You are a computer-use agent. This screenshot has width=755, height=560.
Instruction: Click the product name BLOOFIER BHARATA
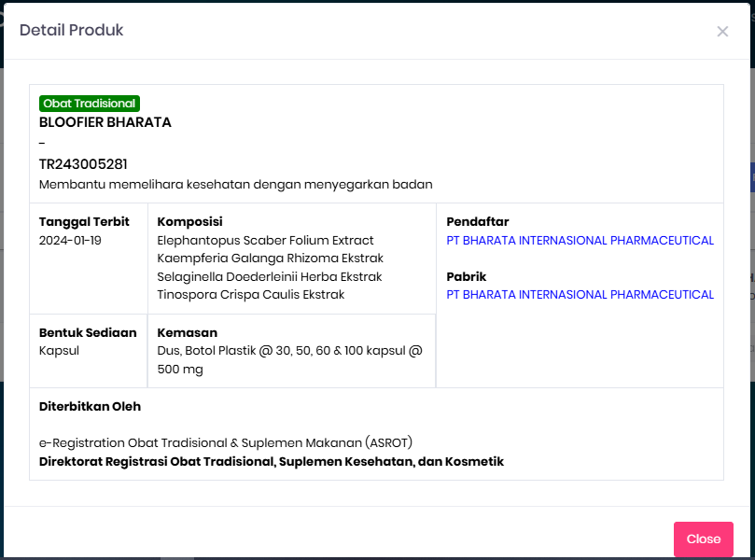105,122
